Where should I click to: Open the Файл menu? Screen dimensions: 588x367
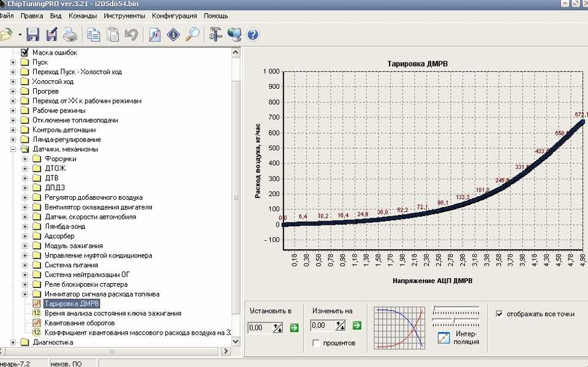tap(7, 16)
